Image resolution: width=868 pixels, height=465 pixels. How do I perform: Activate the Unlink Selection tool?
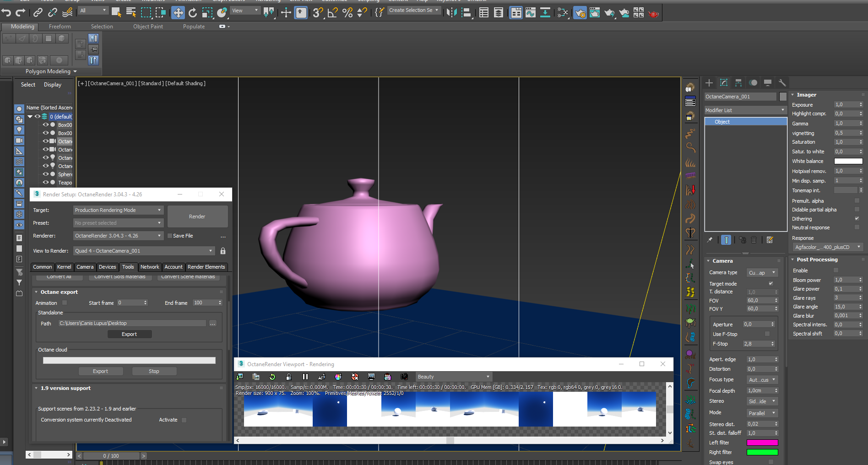[53, 12]
